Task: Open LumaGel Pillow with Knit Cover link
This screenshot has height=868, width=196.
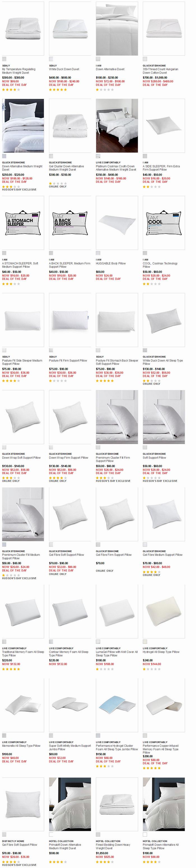Action: (x=117, y=654)
